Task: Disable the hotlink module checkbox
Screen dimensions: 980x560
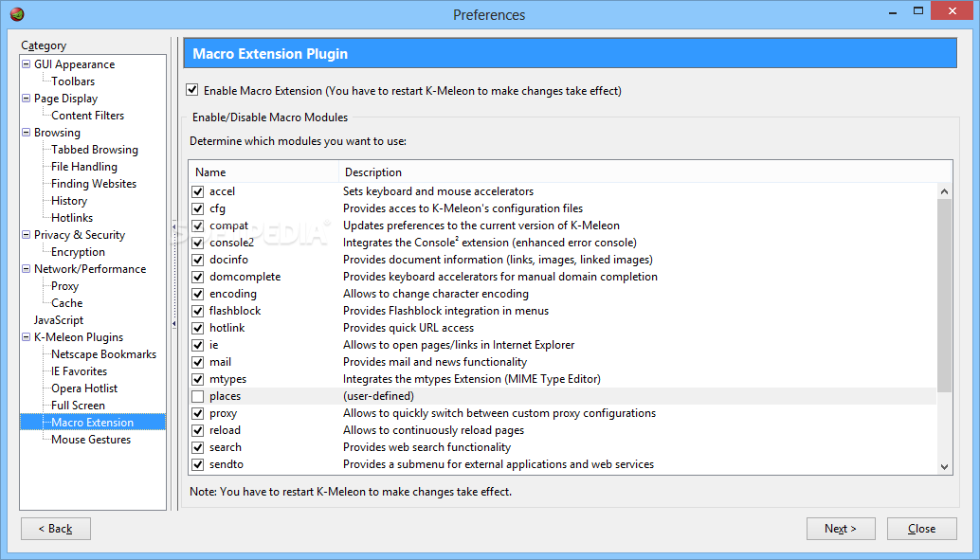Action: (197, 328)
